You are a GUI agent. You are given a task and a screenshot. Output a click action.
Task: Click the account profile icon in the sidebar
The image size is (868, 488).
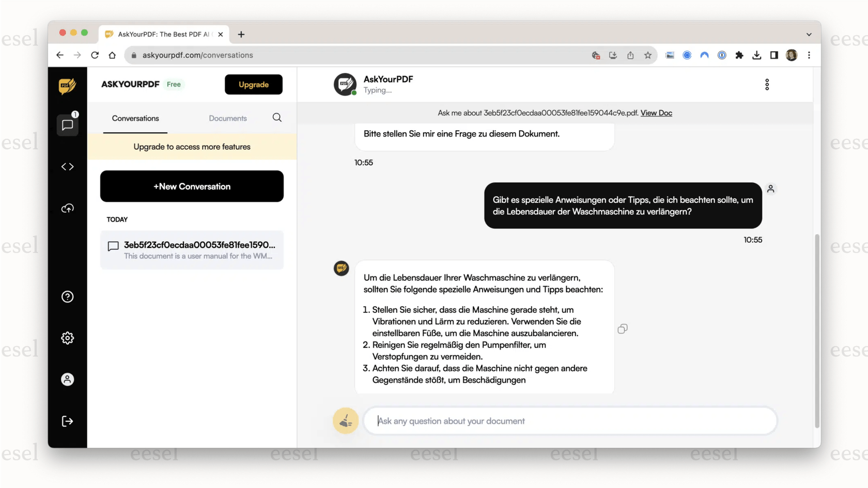68,379
